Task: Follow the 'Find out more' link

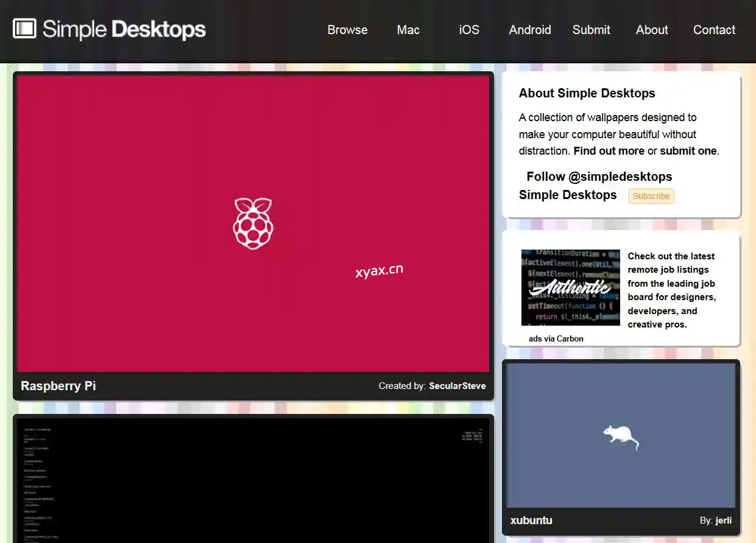Action: click(609, 151)
